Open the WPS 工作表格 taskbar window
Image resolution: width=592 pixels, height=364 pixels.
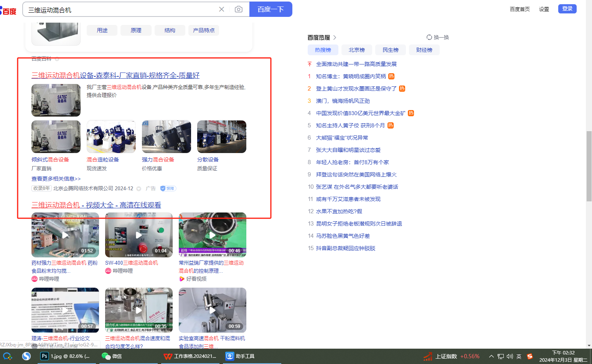coord(190,356)
